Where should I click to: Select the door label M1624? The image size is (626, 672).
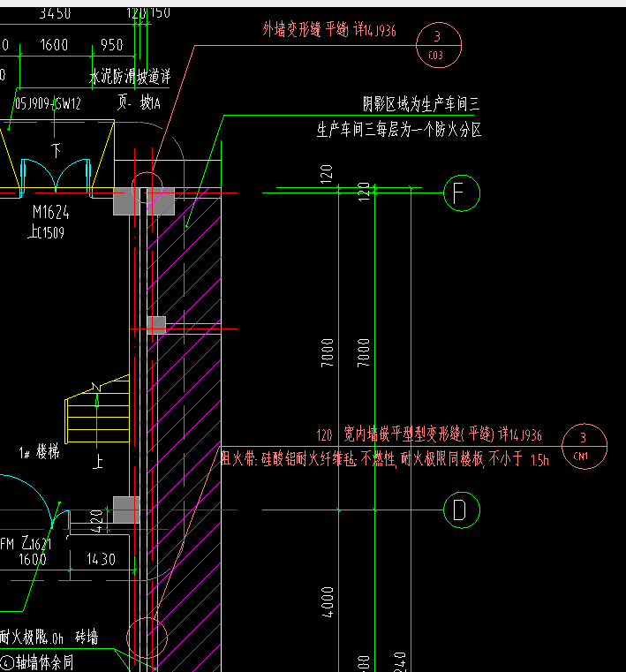(x=50, y=212)
